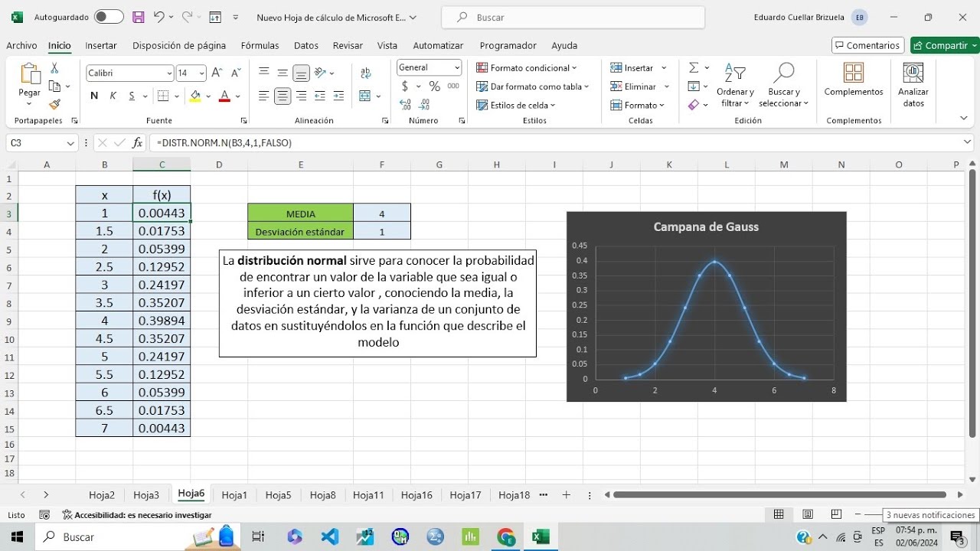Click the Compartir button

945,45
